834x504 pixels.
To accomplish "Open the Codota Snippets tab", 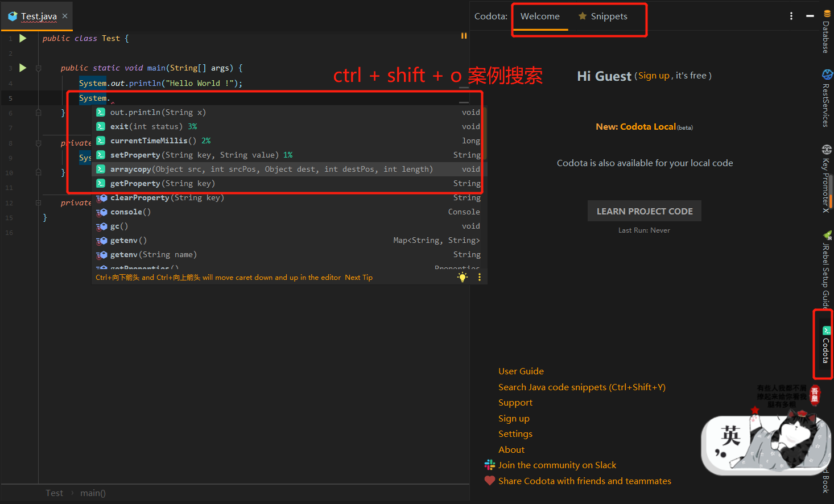I will click(x=603, y=16).
